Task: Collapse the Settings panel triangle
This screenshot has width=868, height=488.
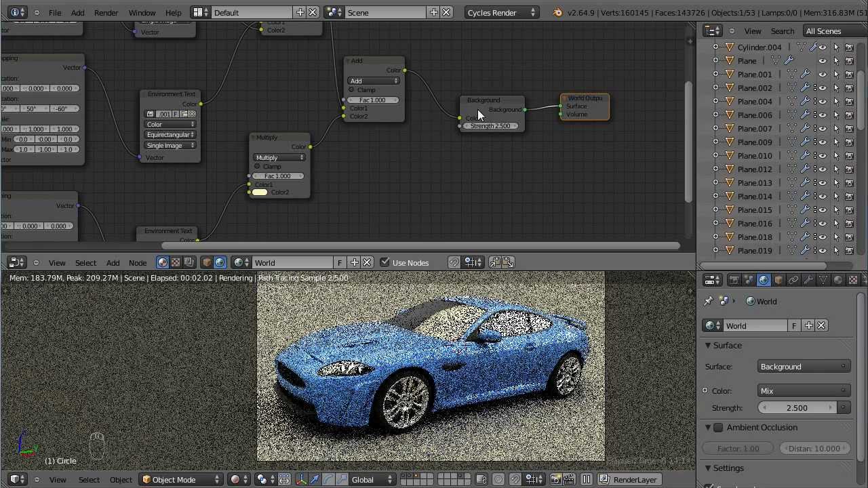Action: (x=708, y=468)
